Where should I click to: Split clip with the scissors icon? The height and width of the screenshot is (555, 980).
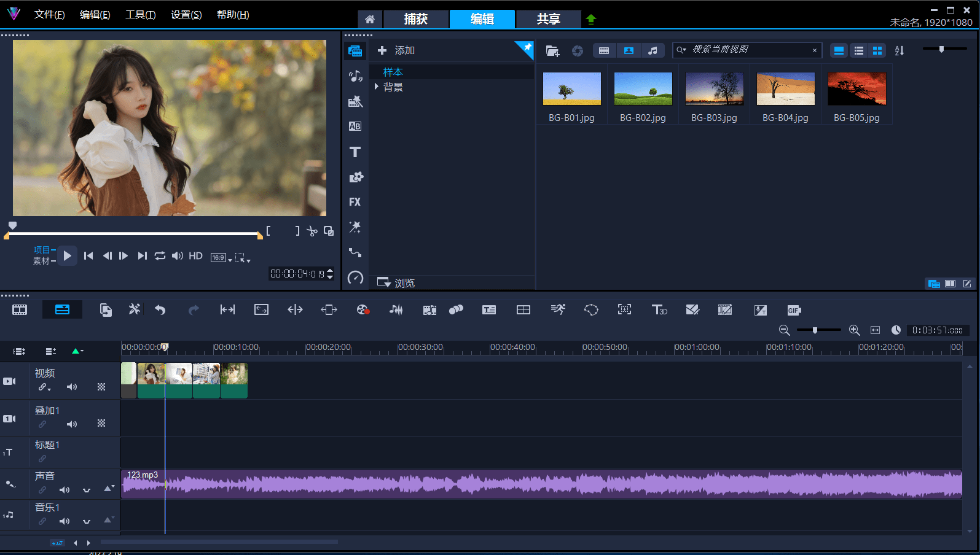pyautogui.click(x=312, y=231)
